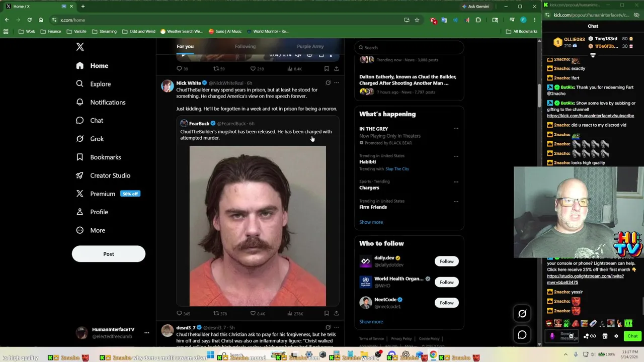Click Show more under What's happening

click(x=371, y=222)
